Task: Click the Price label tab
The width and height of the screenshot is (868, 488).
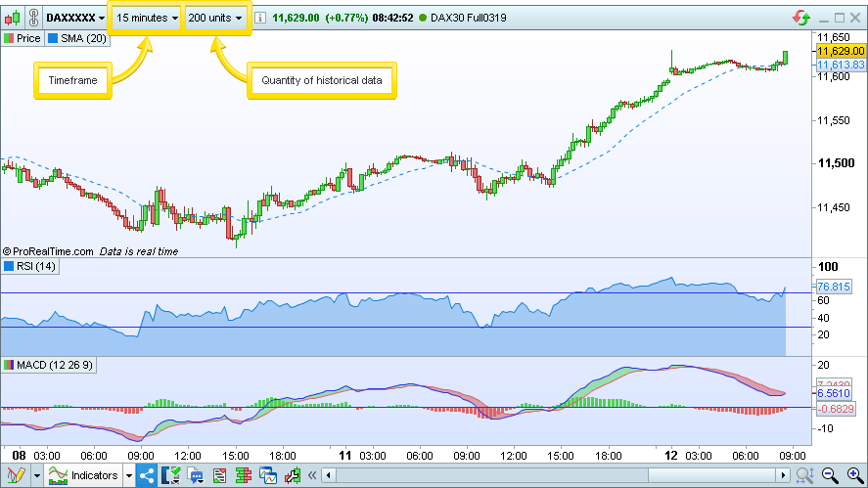Action: point(23,38)
